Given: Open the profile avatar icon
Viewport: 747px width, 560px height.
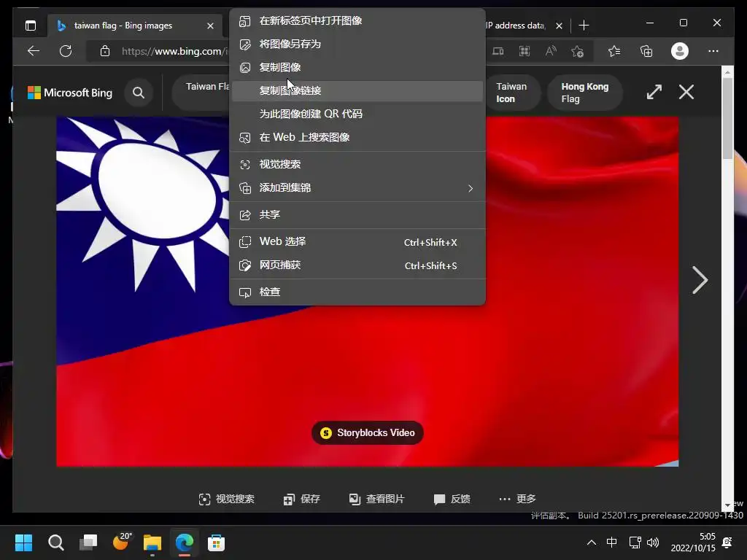Looking at the screenshot, I should tap(680, 51).
